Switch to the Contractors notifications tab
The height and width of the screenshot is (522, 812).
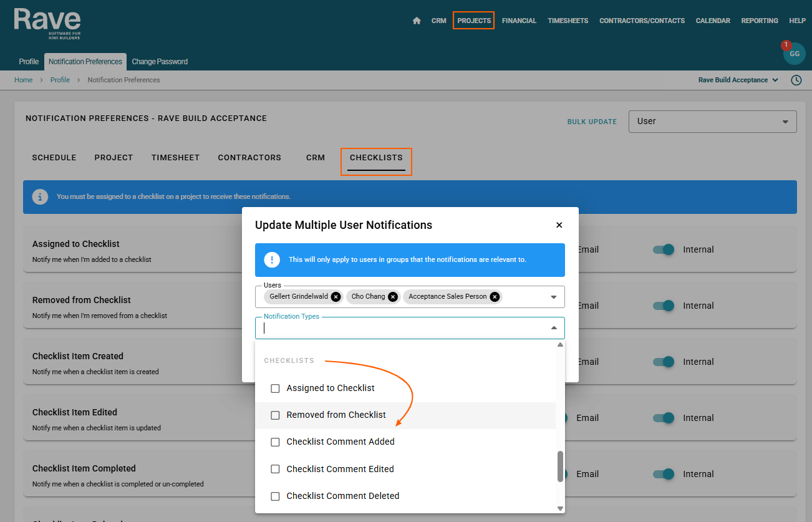pyautogui.click(x=249, y=158)
